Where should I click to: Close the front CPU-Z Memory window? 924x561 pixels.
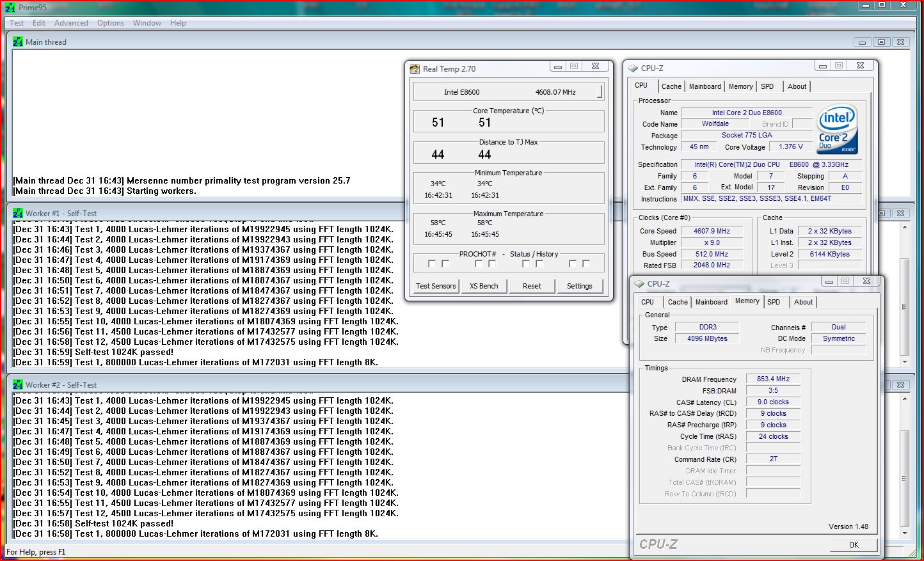pyautogui.click(x=866, y=281)
